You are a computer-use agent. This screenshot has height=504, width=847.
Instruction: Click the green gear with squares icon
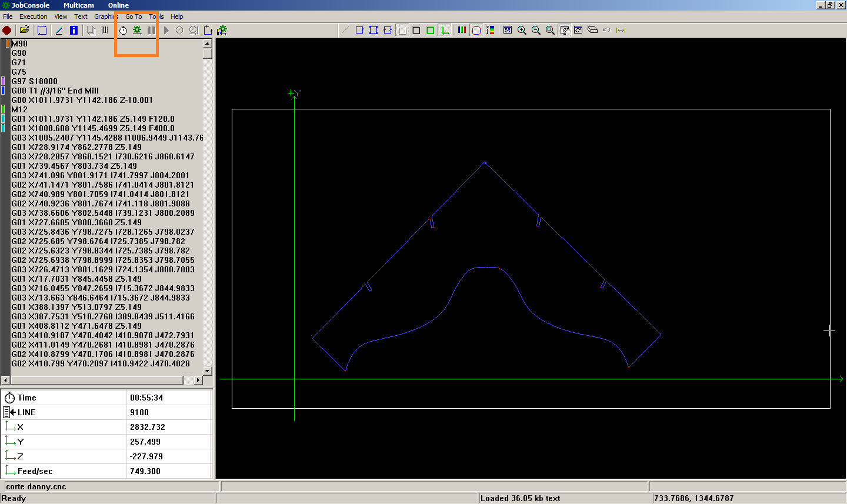222,30
